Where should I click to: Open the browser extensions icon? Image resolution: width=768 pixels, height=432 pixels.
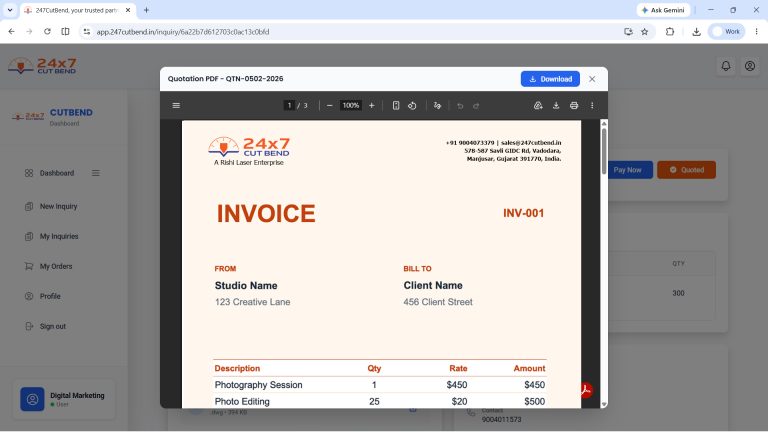[x=670, y=31]
